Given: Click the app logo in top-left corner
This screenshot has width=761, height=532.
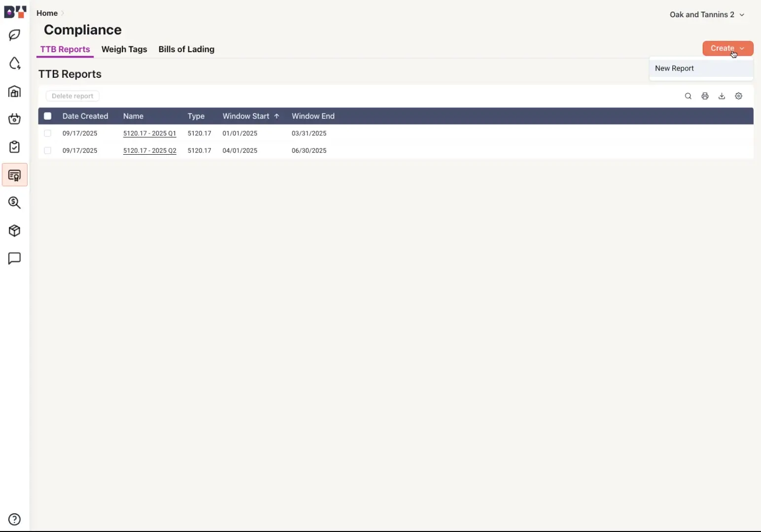Looking at the screenshot, I should coord(15,12).
